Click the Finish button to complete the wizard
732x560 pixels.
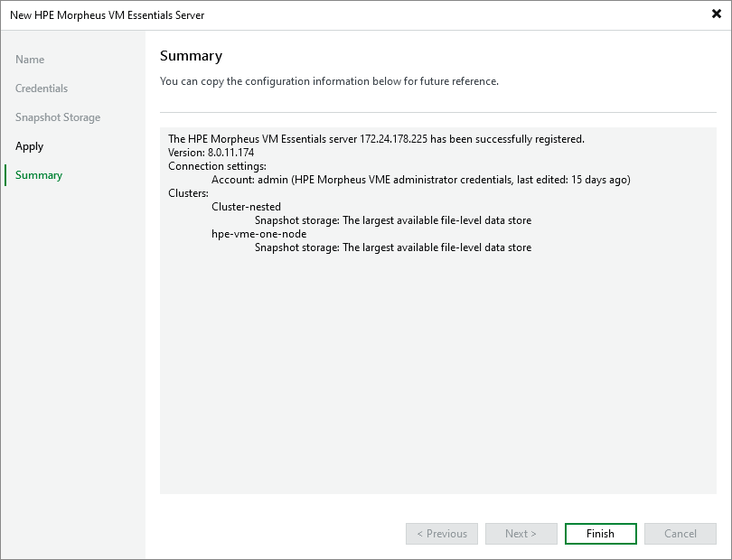pos(600,533)
